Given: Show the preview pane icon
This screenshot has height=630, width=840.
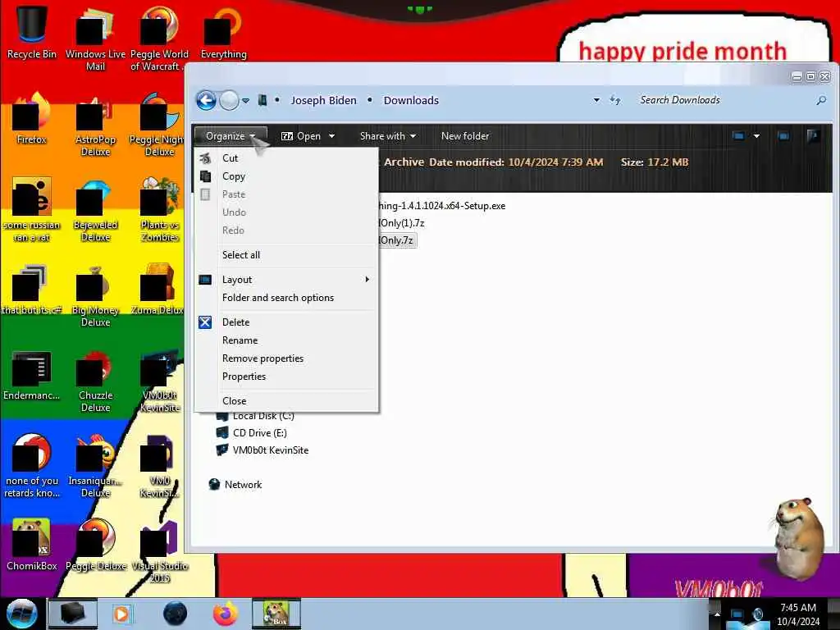Looking at the screenshot, I should 783,136.
